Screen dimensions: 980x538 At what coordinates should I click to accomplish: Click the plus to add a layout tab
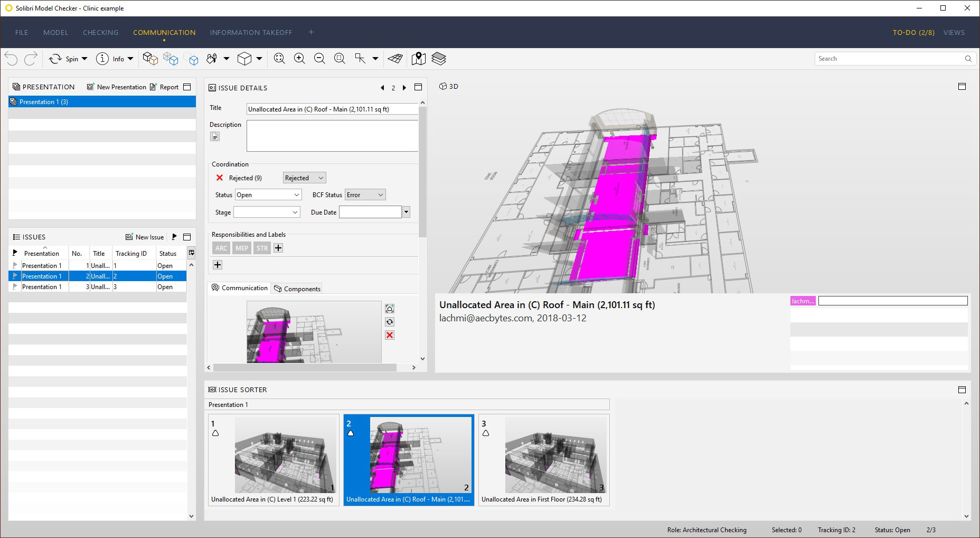tap(311, 32)
